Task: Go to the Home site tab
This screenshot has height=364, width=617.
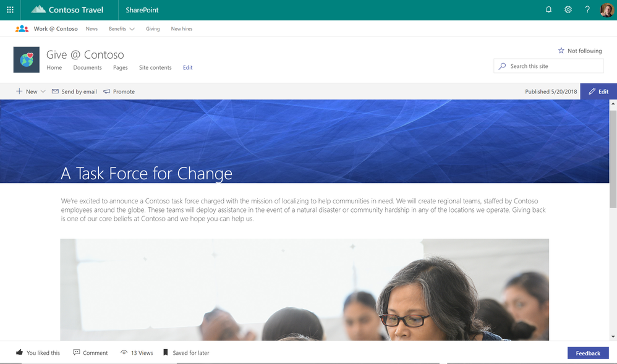Action: tap(54, 67)
